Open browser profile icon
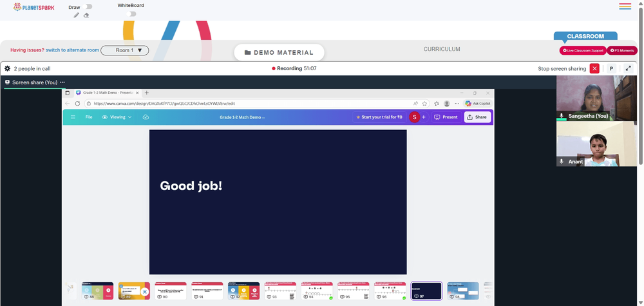 tap(447, 104)
